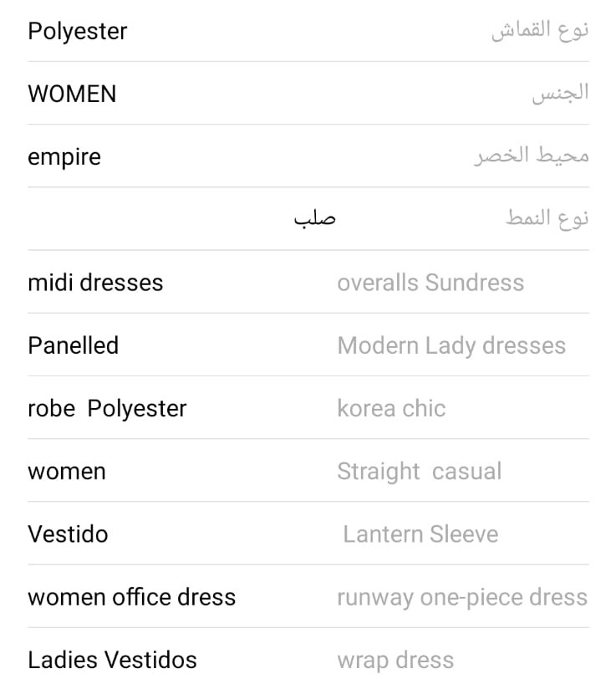The image size is (616, 679).
Task: Tap the wrap dress label
Action: coord(395,660)
